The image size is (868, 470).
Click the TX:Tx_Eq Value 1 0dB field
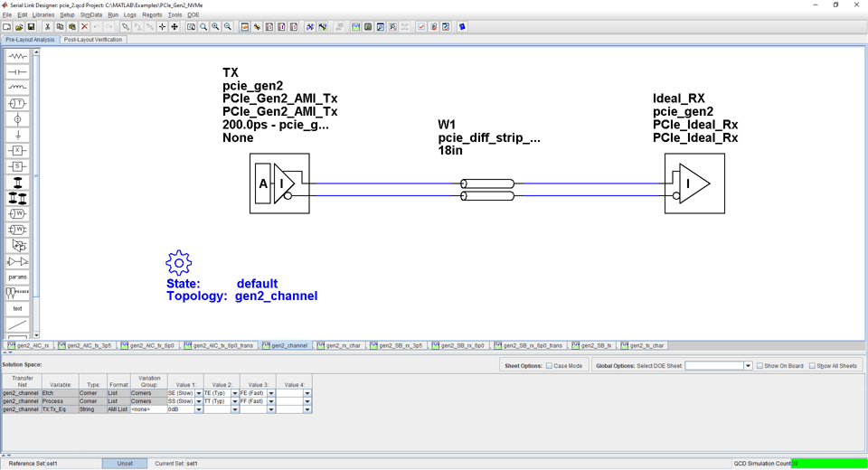(180, 409)
